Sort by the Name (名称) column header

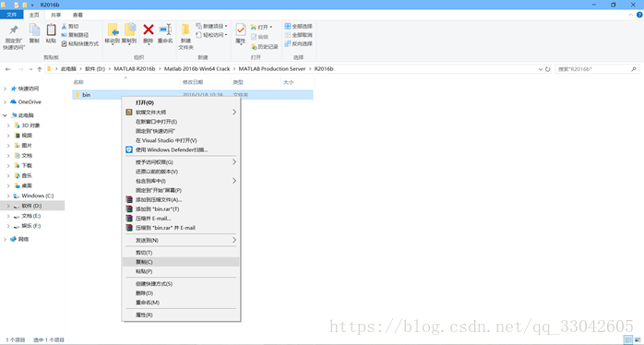125,82
